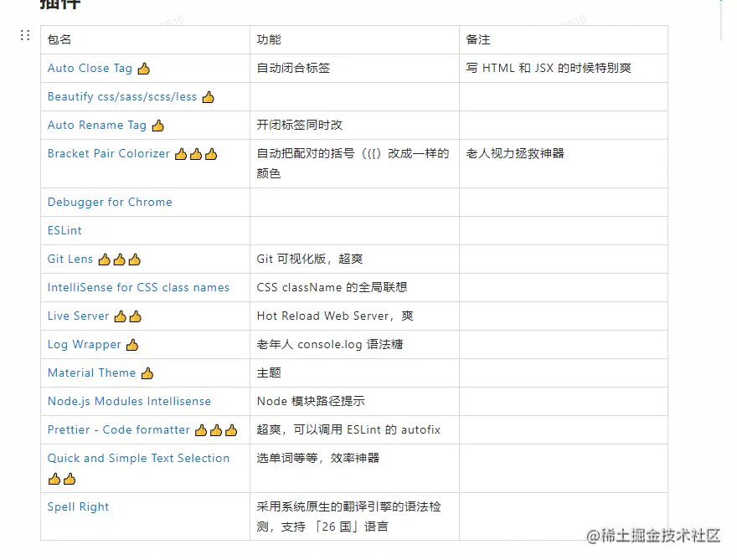Click thumbs-up icon beside Material Theme
This screenshot has height=560, width=737.
(x=147, y=373)
